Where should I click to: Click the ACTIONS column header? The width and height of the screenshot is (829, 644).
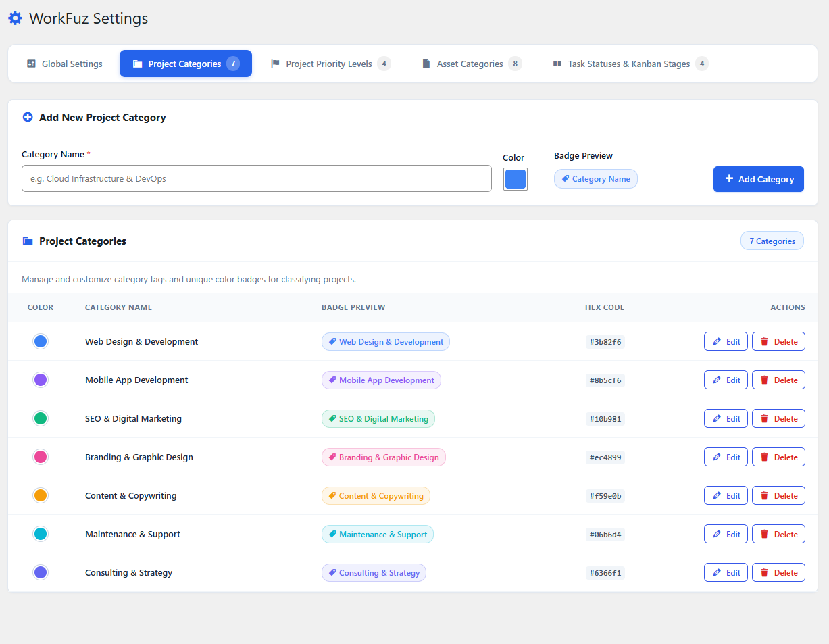coord(788,307)
